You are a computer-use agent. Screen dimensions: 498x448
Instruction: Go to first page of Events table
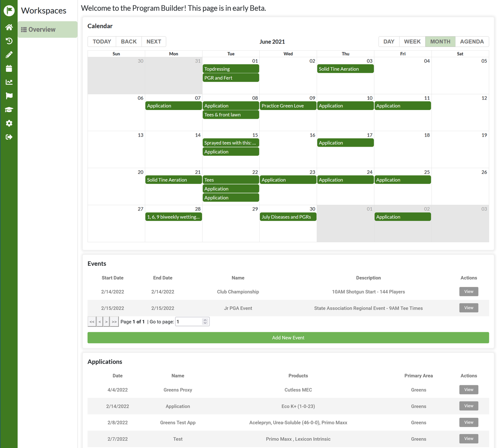point(92,322)
